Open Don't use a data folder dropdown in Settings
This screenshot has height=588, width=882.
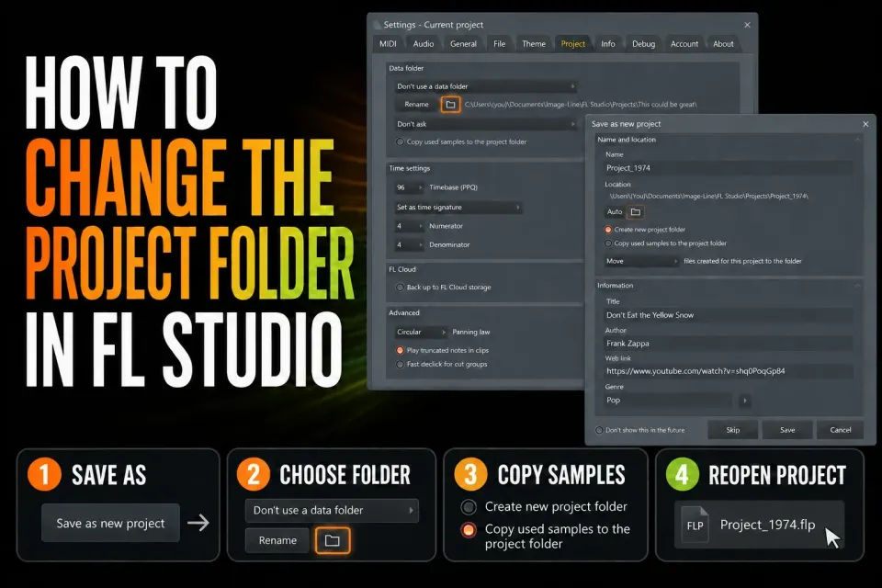[x=486, y=86]
